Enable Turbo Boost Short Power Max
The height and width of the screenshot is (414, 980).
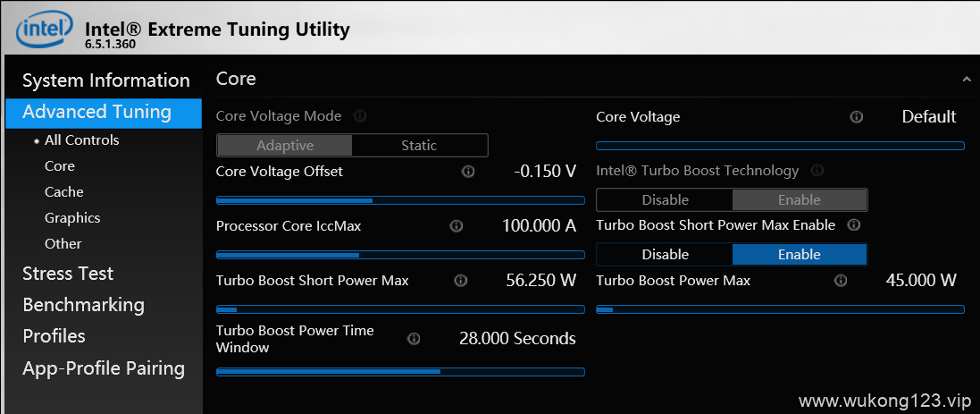pyautogui.click(x=800, y=255)
